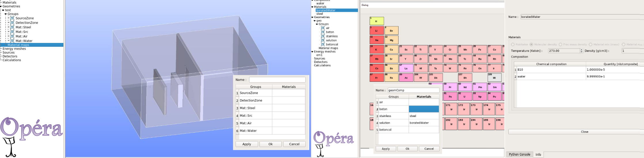The image size is (644, 158).
Task: Select the Pointwise radio button
Action: 513,45
